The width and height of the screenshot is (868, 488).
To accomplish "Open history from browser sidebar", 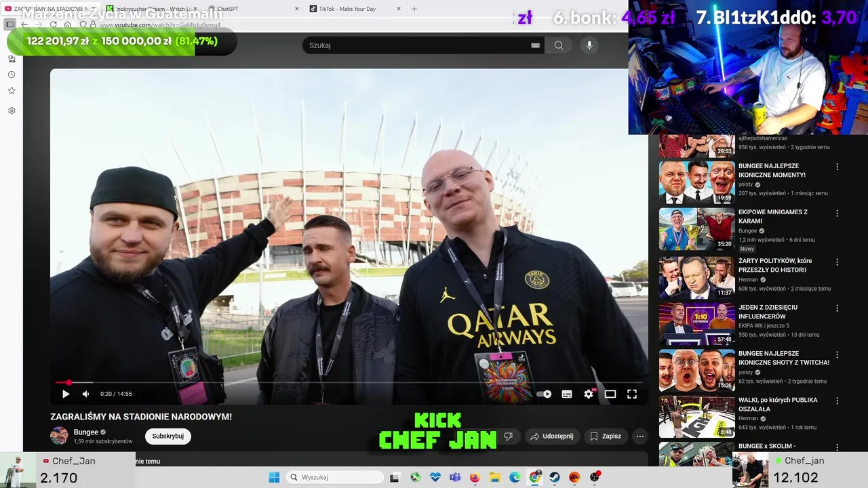I will click(x=12, y=75).
